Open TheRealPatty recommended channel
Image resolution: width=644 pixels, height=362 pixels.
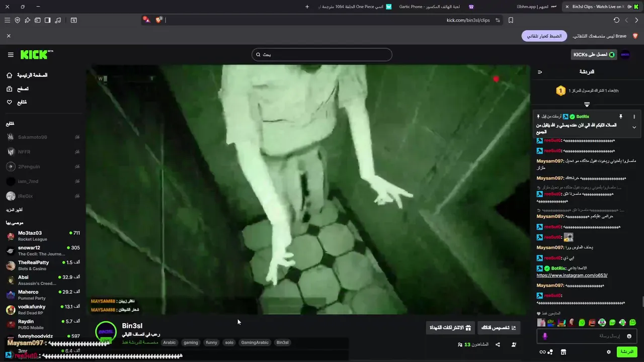point(43,265)
